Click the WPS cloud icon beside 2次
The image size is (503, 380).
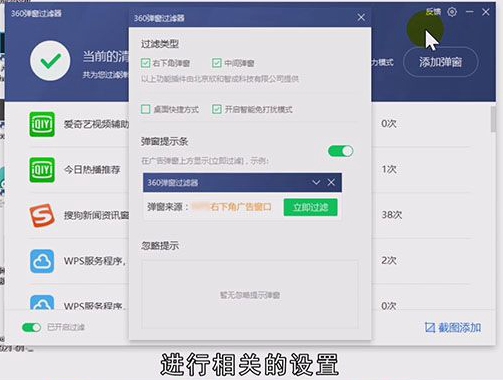(x=42, y=261)
